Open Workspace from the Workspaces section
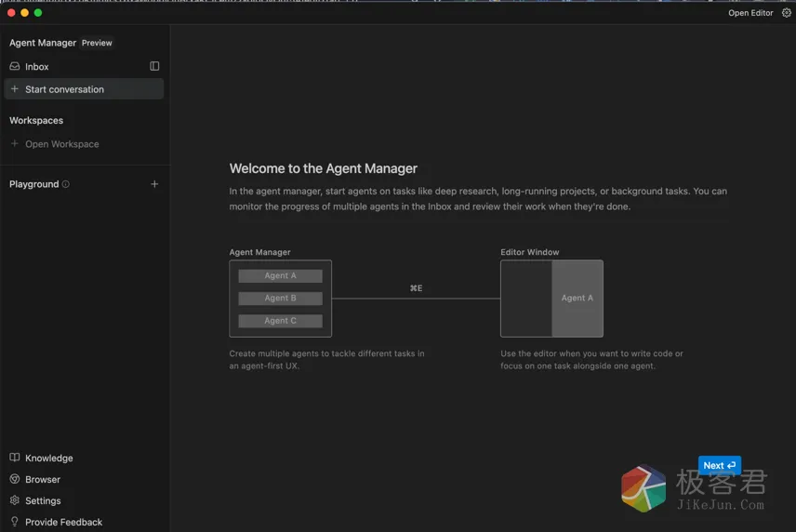The height and width of the screenshot is (532, 796). [x=61, y=144]
